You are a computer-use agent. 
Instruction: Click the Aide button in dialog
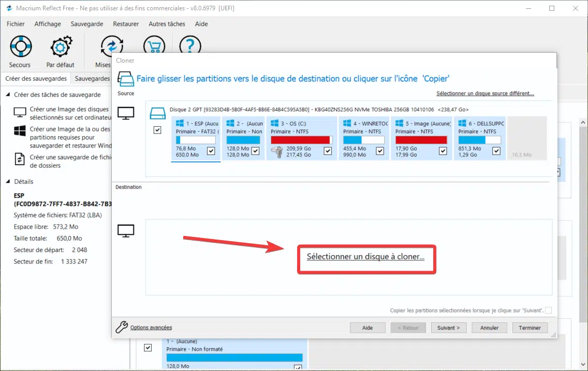pyautogui.click(x=367, y=328)
